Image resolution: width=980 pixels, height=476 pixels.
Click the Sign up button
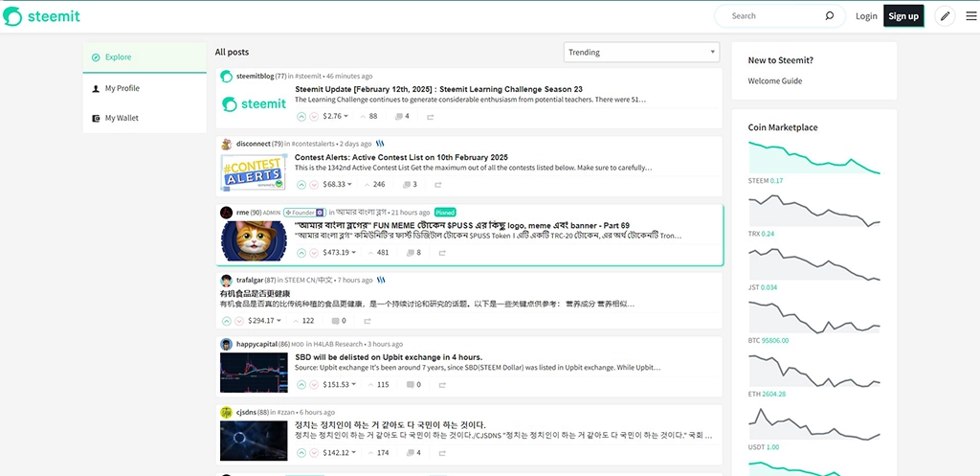[902, 16]
